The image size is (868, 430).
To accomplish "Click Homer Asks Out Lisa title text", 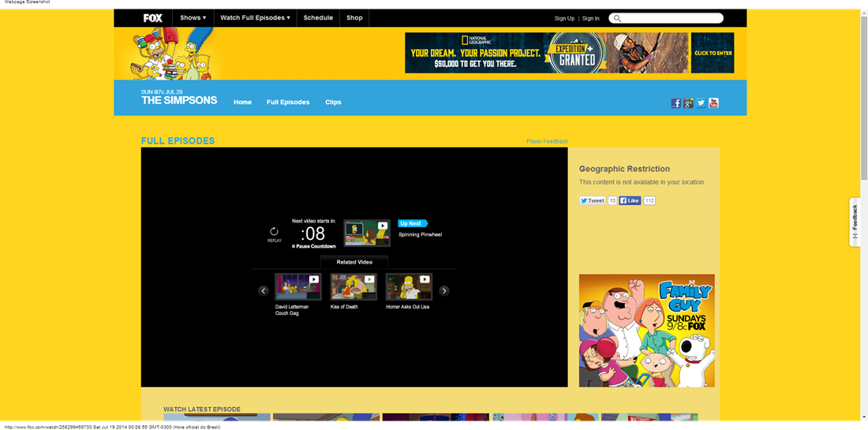I will [407, 307].
